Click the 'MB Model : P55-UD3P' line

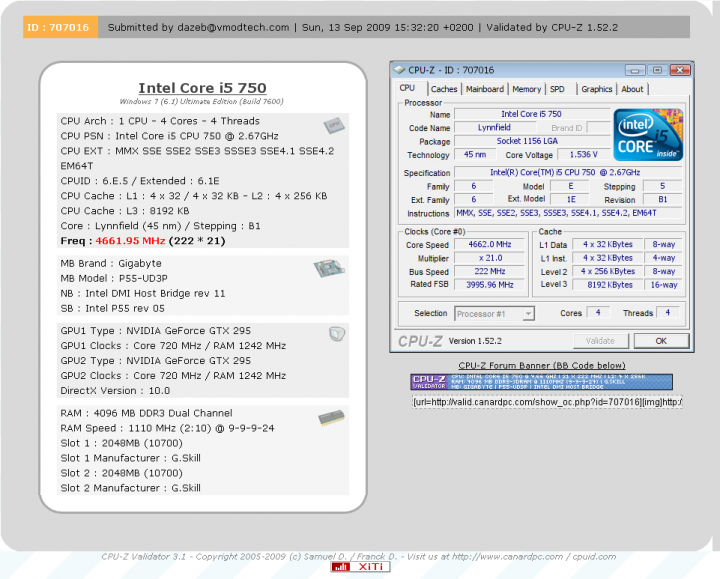114,278
